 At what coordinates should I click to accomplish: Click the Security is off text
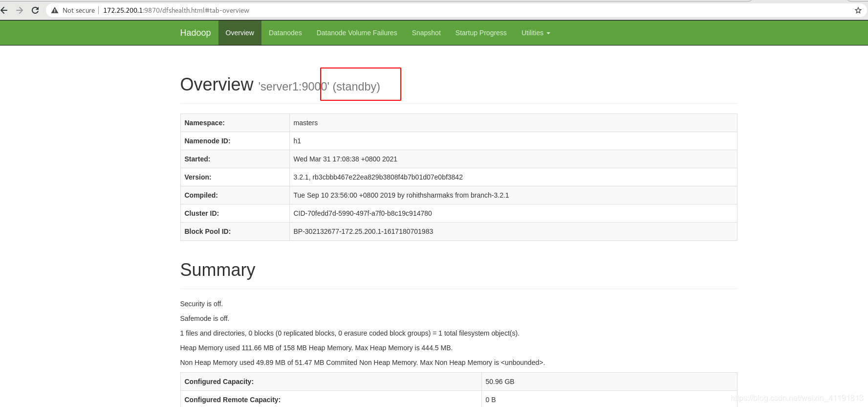pyautogui.click(x=201, y=304)
